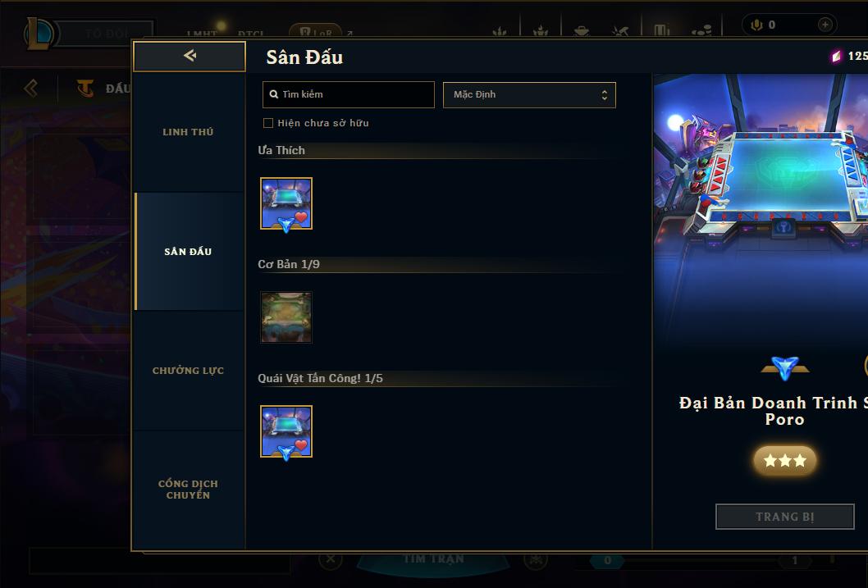Enable the Hiện chưa sở hữu checkbox

(x=268, y=123)
